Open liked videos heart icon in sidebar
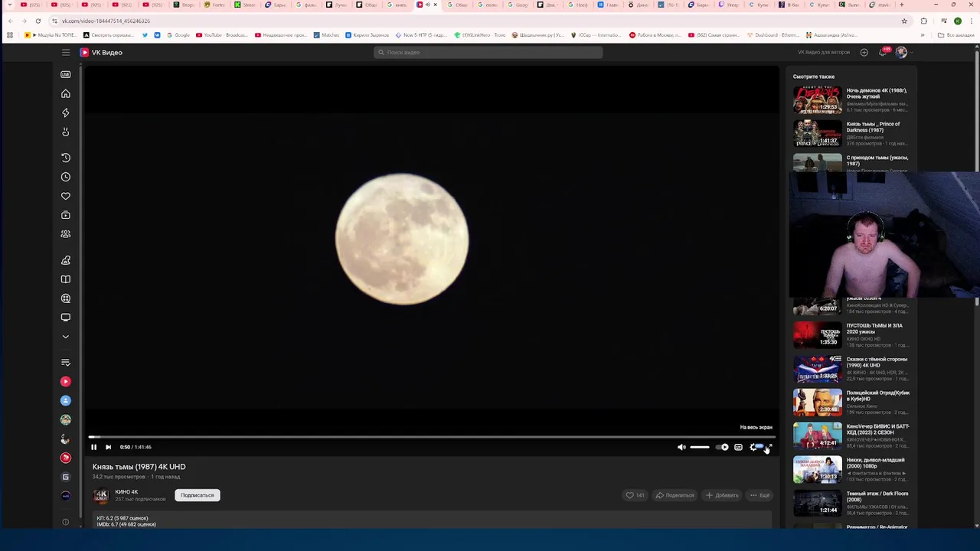Image resolution: width=980 pixels, height=551 pixels. 66,196
